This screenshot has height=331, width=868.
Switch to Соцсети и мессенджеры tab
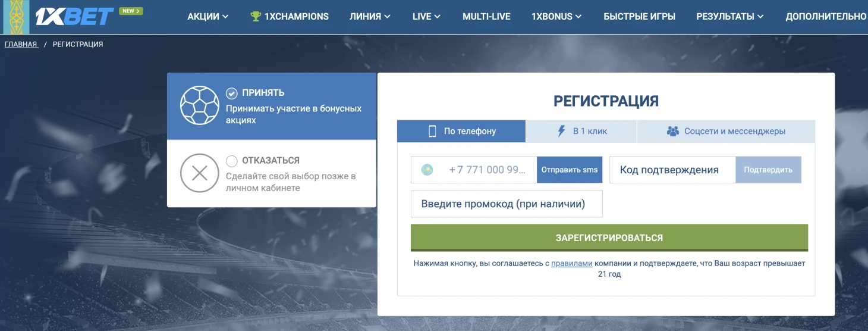(726, 131)
